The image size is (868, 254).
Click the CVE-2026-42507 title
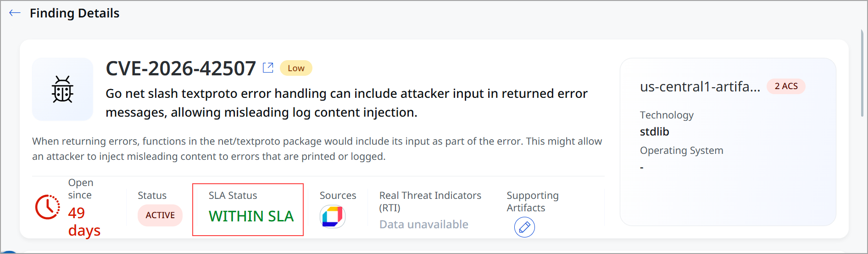tap(181, 68)
